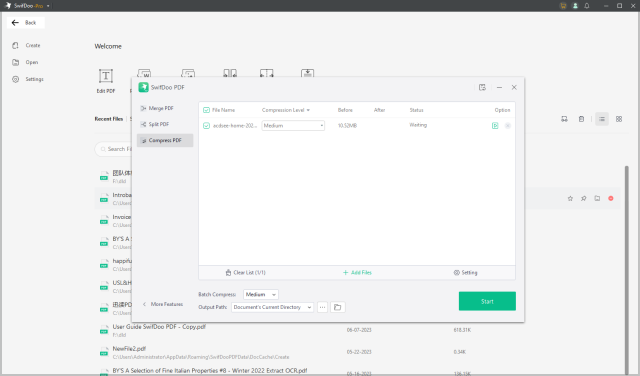Click the Waiting status text
640x376 pixels.
tap(418, 125)
